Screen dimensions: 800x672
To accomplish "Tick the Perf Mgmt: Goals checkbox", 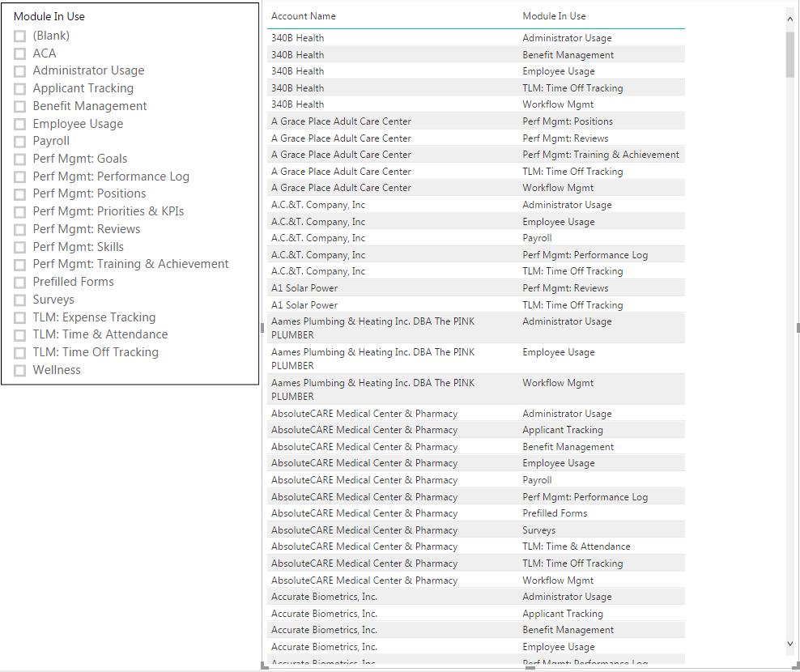I will point(20,159).
